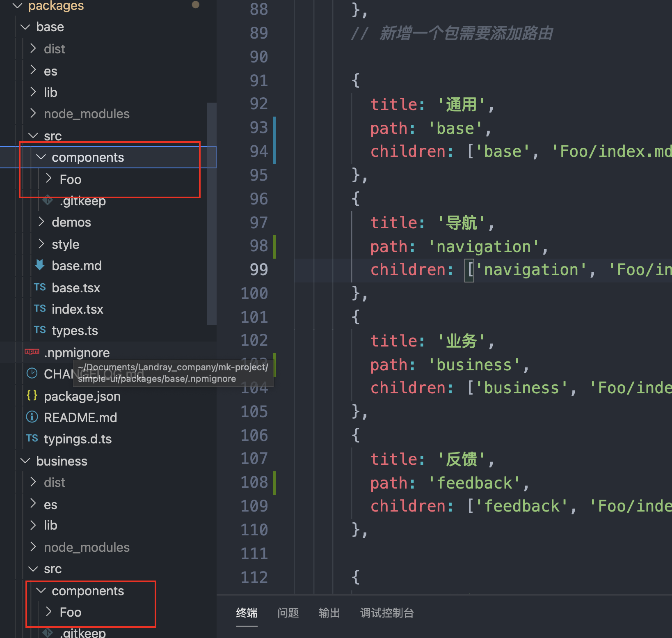Click the path value 'base' on line 93
672x638 pixels.
(455, 129)
